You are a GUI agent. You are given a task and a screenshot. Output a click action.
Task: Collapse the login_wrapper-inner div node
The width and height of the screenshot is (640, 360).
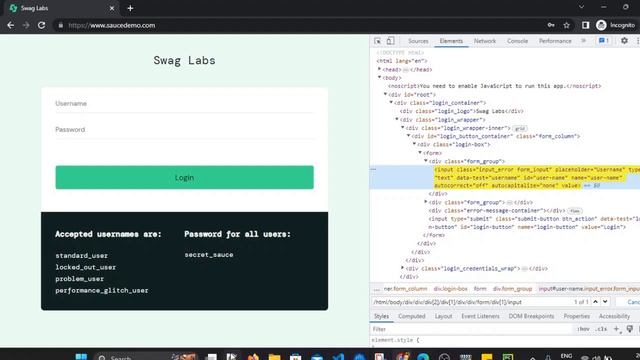pyautogui.click(x=402, y=128)
